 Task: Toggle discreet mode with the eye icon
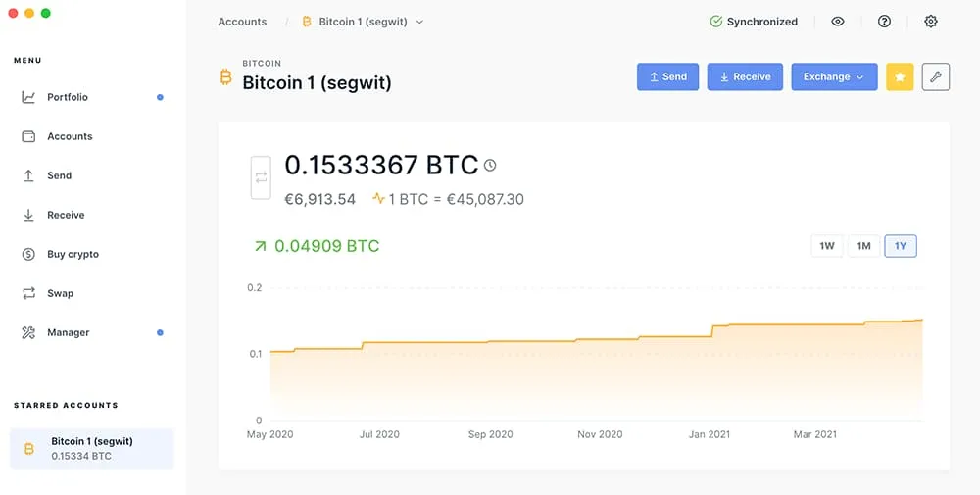click(x=838, y=22)
